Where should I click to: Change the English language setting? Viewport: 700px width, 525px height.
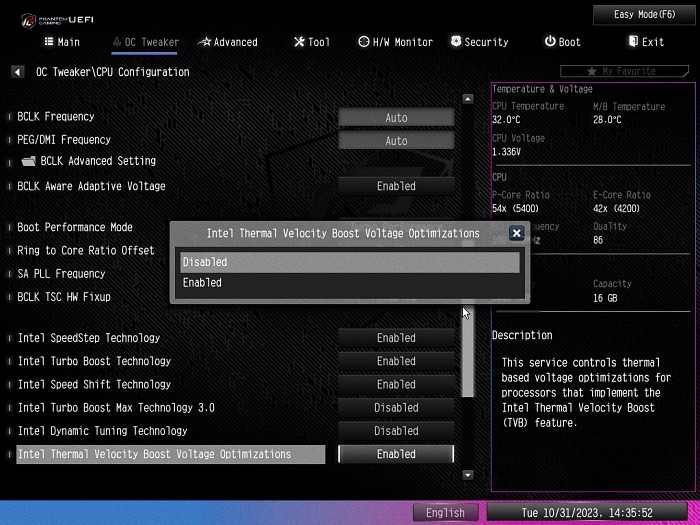point(446,512)
